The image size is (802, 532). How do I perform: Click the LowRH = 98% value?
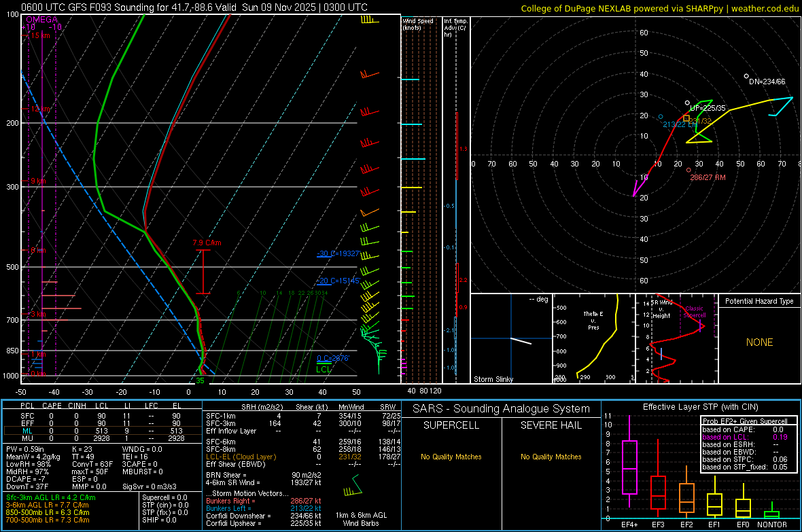[x=28, y=465]
